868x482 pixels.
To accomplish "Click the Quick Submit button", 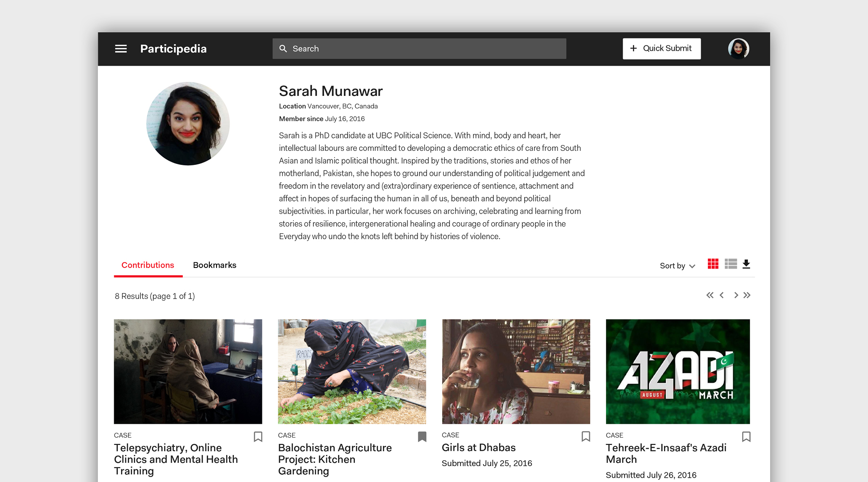I will [662, 49].
